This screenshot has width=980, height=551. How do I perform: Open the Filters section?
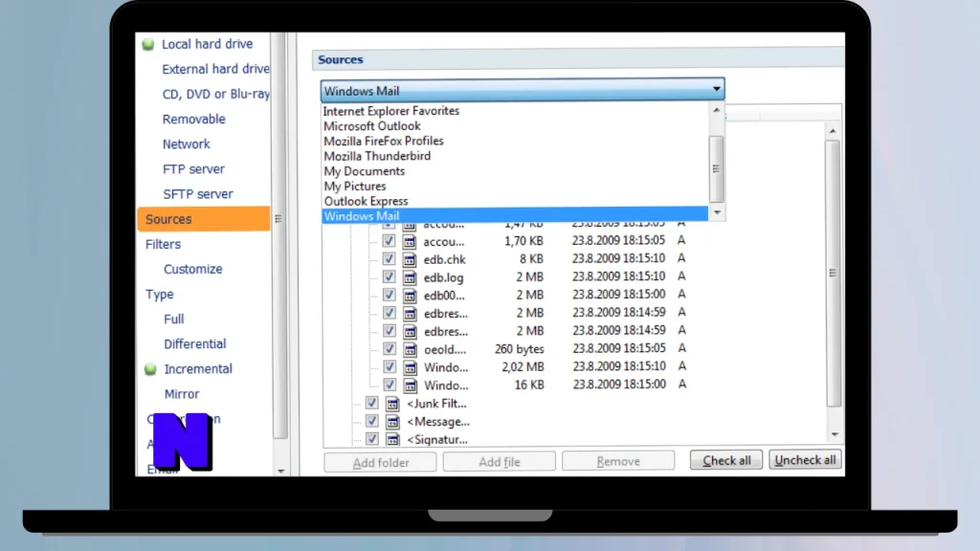click(163, 244)
